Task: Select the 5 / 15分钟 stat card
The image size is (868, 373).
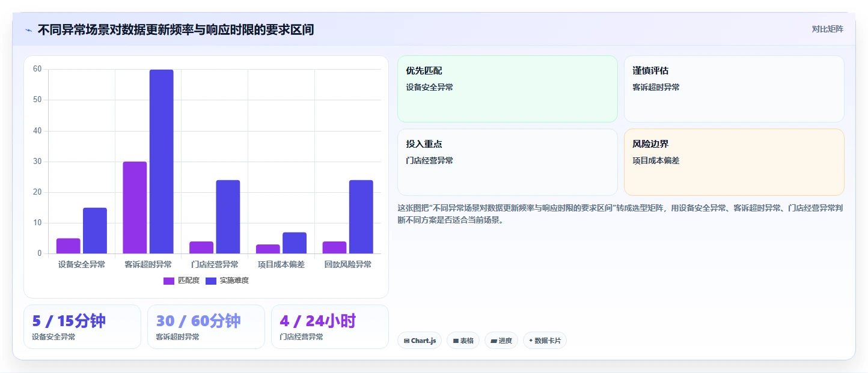Action: point(82,327)
